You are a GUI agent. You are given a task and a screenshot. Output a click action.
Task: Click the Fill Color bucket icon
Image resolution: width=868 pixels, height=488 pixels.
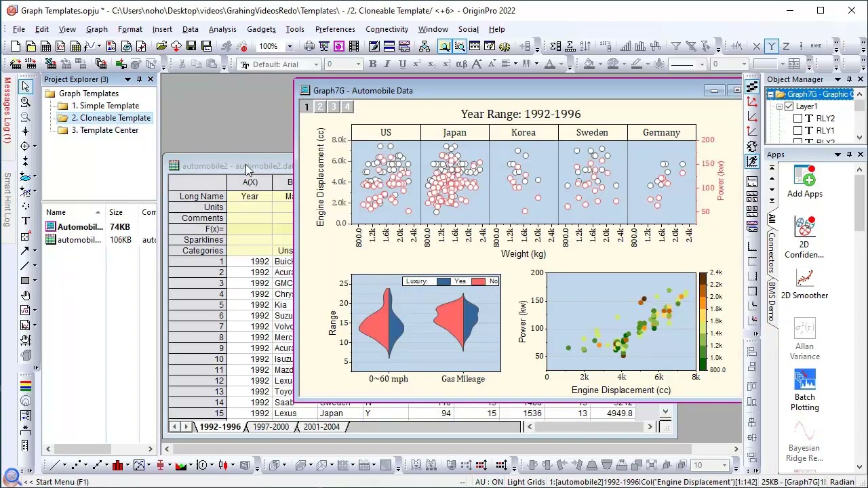tap(589, 64)
